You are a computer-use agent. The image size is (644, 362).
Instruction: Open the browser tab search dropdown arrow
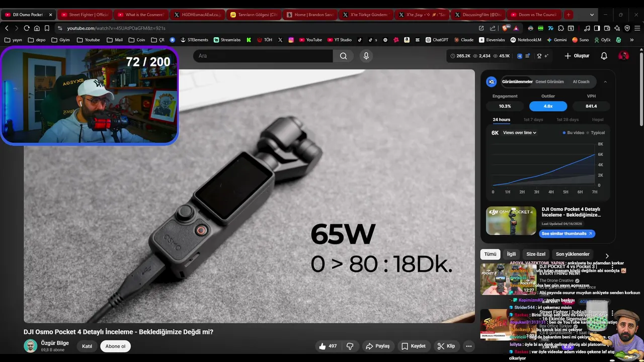[x=592, y=15]
